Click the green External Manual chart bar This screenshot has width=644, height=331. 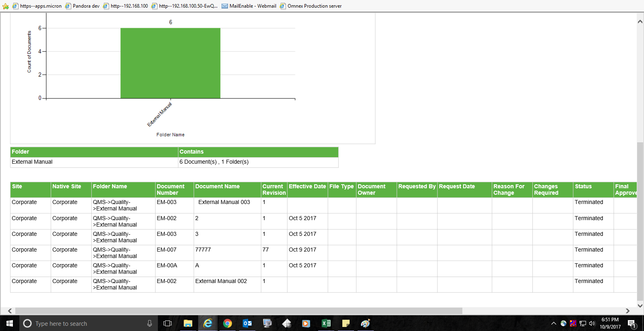tap(170, 63)
